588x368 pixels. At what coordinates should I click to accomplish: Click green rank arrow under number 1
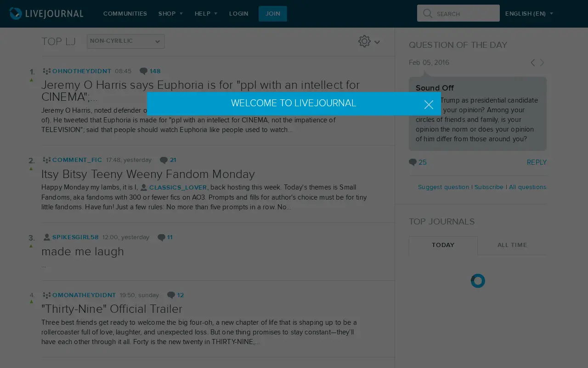pyautogui.click(x=32, y=80)
